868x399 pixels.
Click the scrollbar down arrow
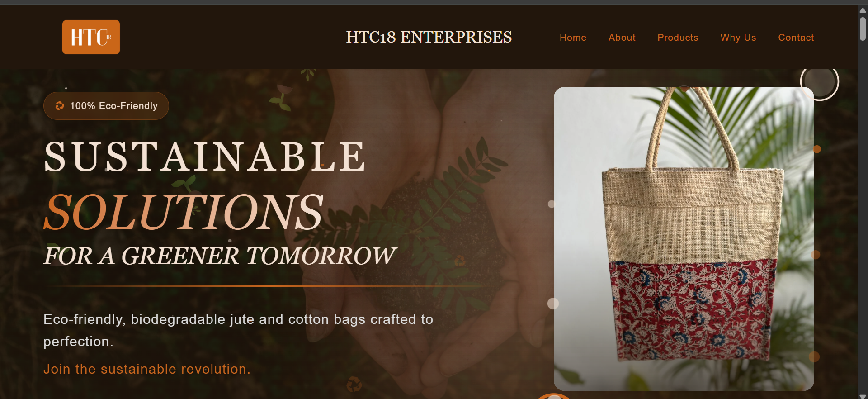863,396
